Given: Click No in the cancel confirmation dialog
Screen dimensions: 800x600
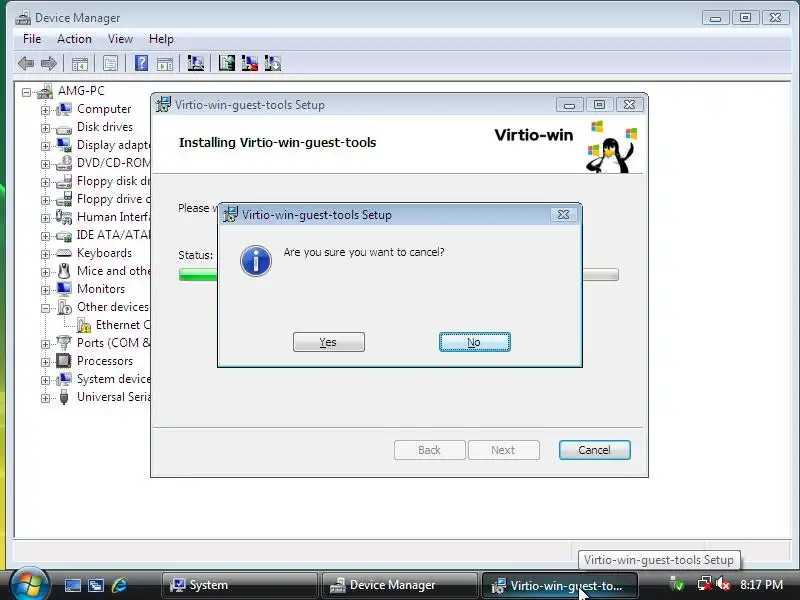Looking at the screenshot, I should pos(474,342).
